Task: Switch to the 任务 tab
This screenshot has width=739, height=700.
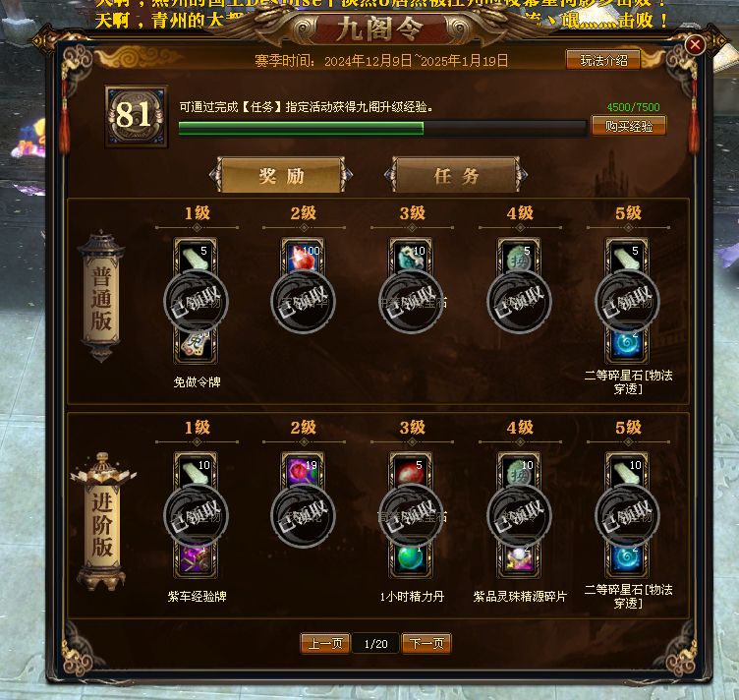Action: (x=456, y=175)
